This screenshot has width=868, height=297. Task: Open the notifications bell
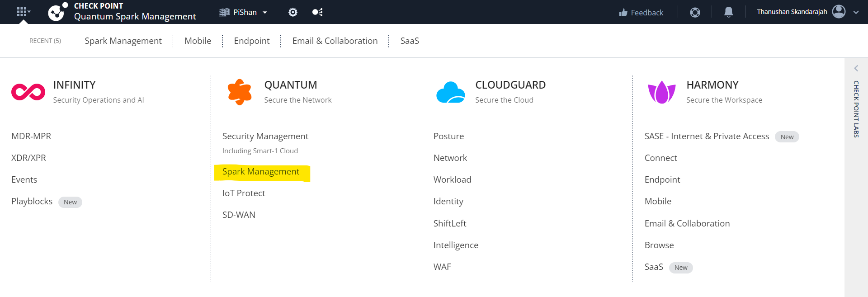tap(728, 12)
